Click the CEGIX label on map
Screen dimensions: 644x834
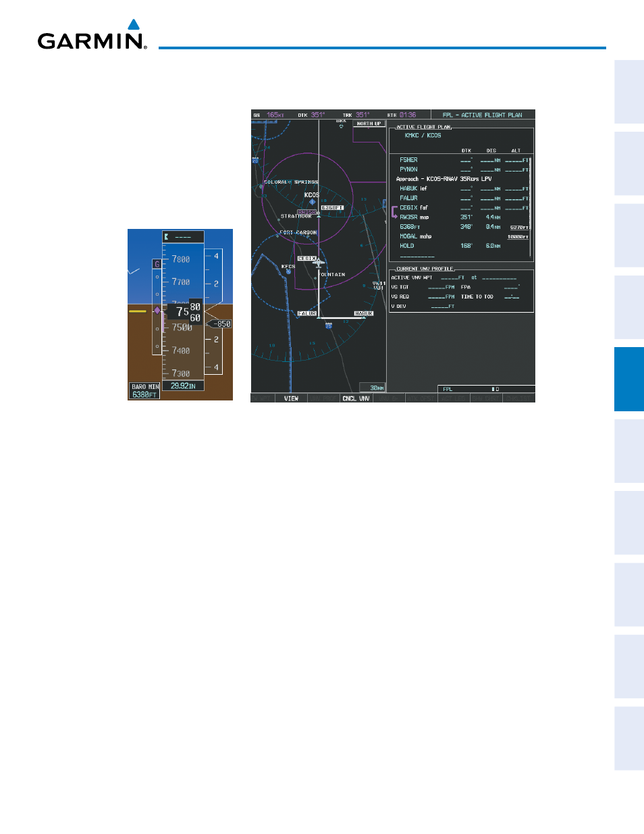click(x=307, y=259)
